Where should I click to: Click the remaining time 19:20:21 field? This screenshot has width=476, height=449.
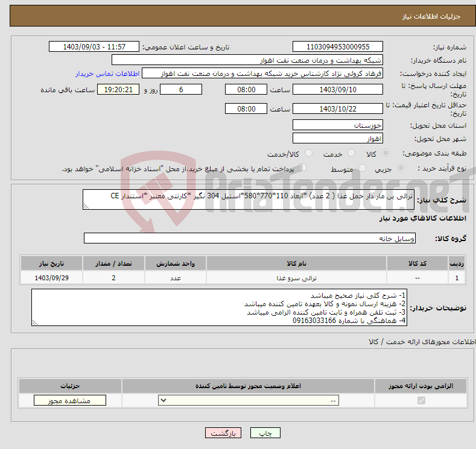coord(118,89)
